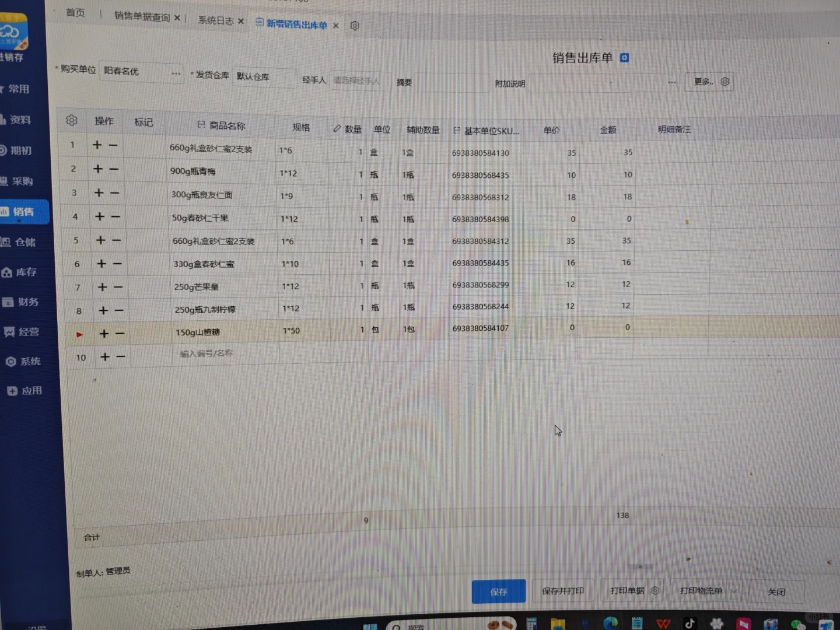Click the 输入编号/名称 input on row 10

point(207,353)
